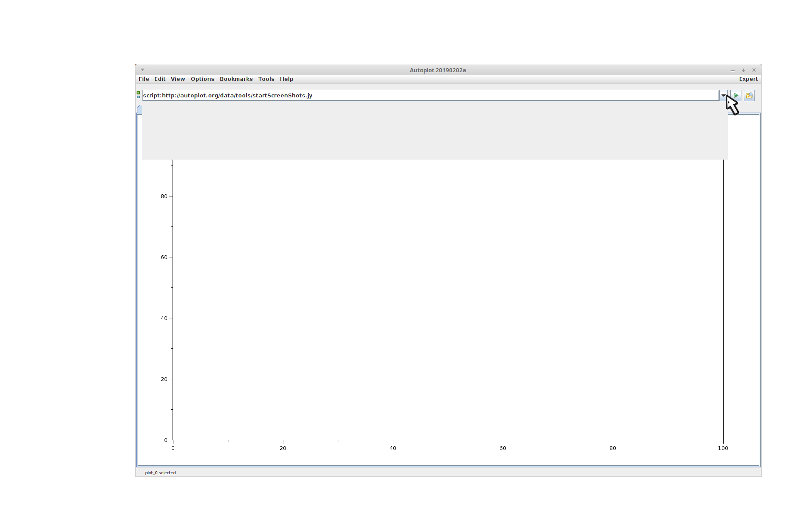Click the y-axis label 80
The height and width of the screenshot is (508, 812).
164,196
